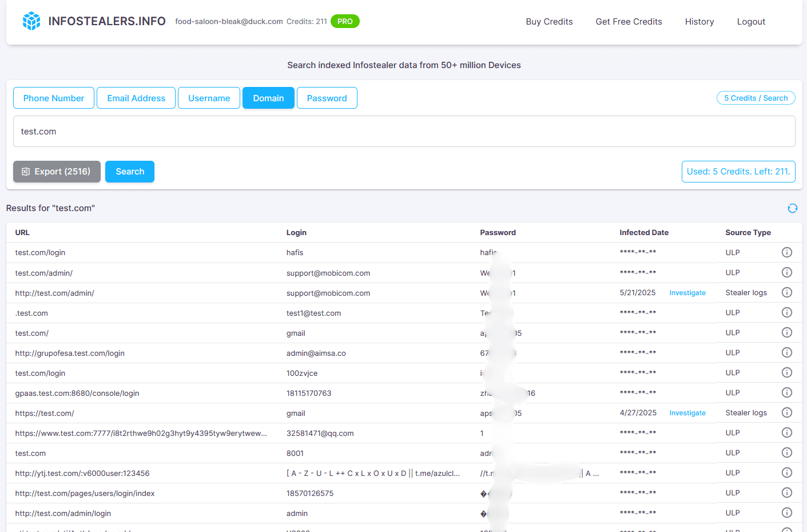
Task: Log out of the account
Action: pos(751,22)
